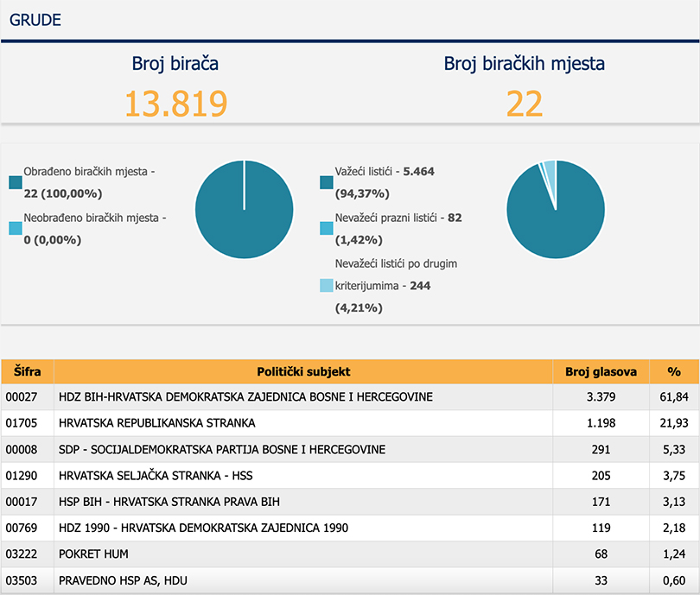The height and width of the screenshot is (595, 700).
Task: Click the pale blue 'po drugim kriterijumima' legend swatch
Action: tap(327, 286)
